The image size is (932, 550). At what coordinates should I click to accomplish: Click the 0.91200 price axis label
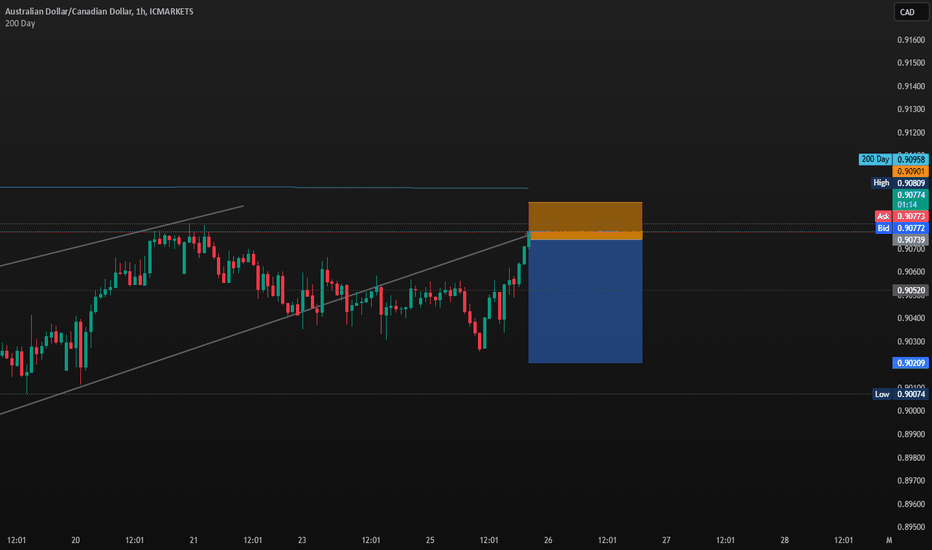pos(911,133)
